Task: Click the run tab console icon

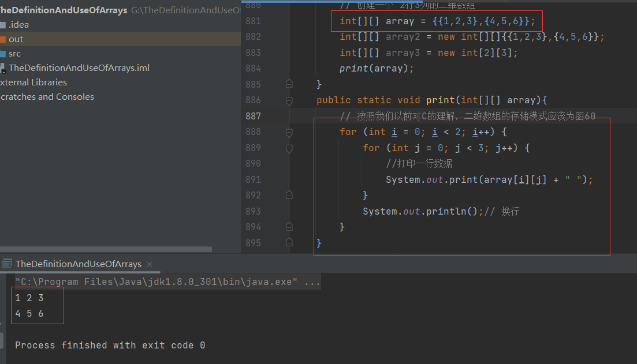Action: 6,264
